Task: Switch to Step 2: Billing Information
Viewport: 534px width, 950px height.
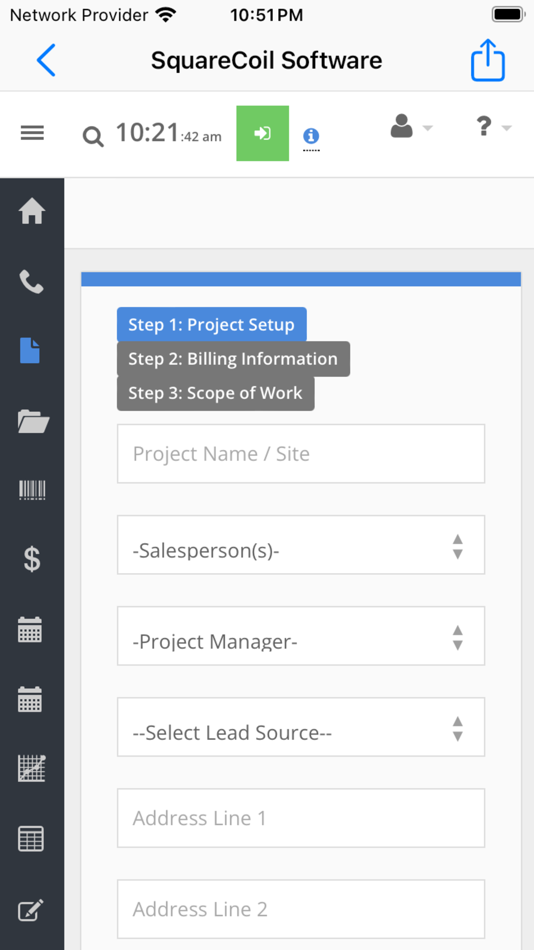Action: tap(233, 359)
